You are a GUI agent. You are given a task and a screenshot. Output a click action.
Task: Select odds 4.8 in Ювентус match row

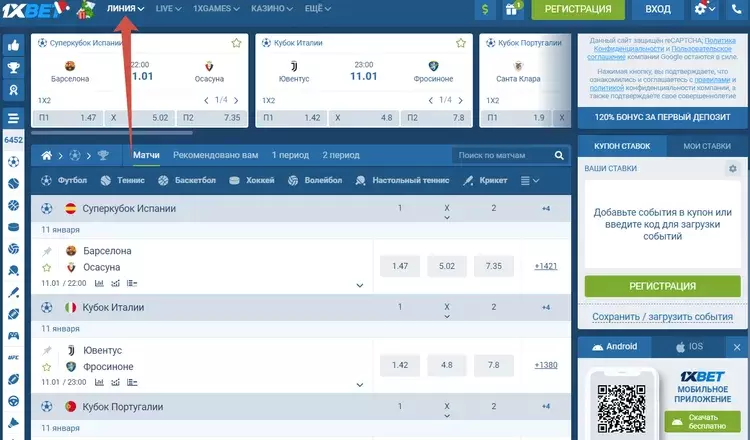point(447,365)
